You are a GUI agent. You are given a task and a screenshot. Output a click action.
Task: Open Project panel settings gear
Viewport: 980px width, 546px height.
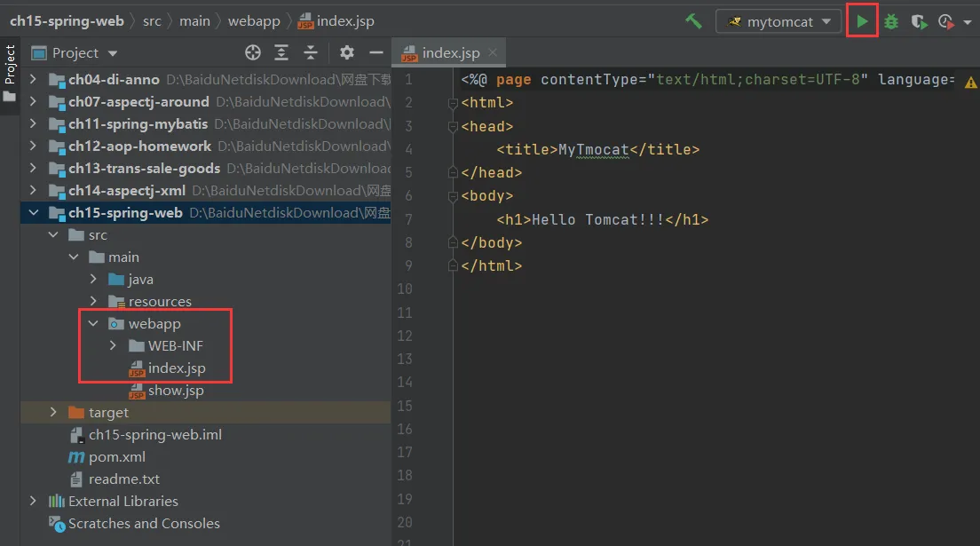point(347,52)
